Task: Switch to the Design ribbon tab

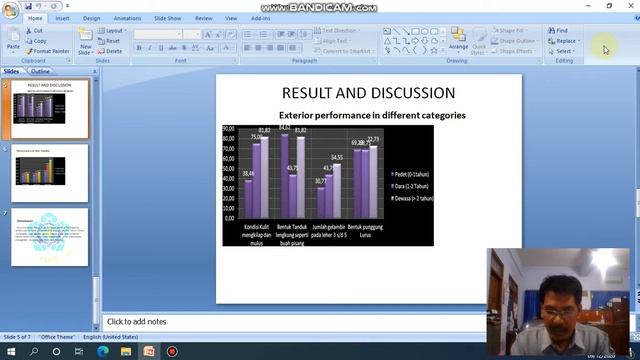Action: coord(91,18)
